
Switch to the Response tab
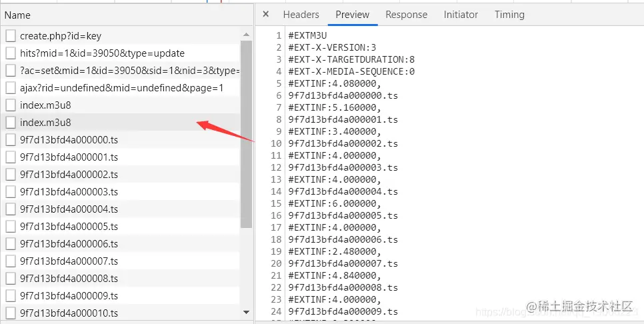(x=406, y=15)
